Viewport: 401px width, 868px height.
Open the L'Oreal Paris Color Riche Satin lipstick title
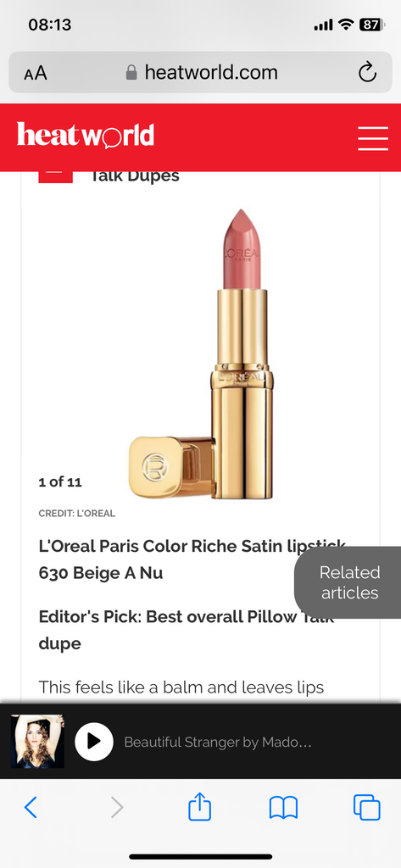(192, 559)
